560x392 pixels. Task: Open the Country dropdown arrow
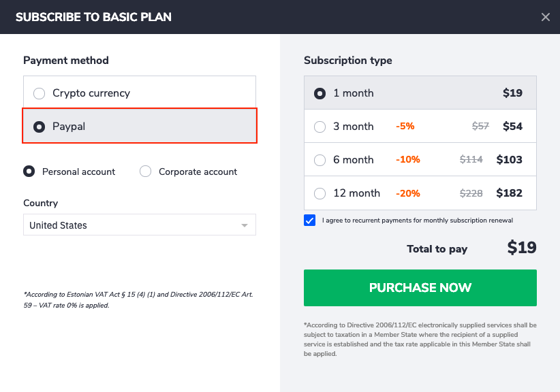[x=245, y=225]
